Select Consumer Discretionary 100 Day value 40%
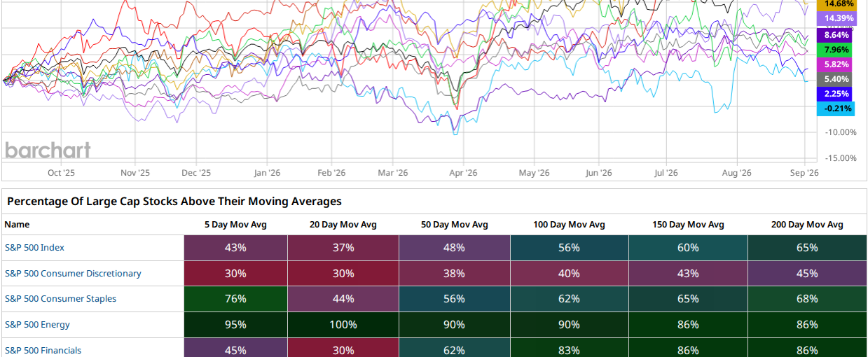This screenshot has width=868, height=357. [x=569, y=274]
